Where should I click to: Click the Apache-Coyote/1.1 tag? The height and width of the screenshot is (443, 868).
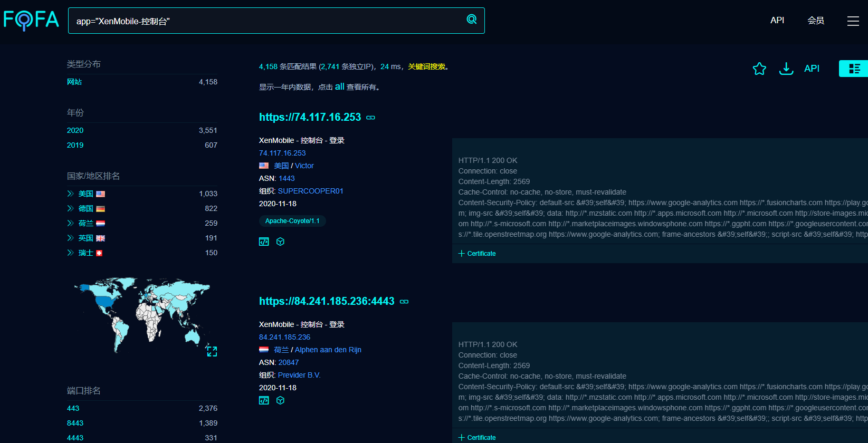point(292,221)
